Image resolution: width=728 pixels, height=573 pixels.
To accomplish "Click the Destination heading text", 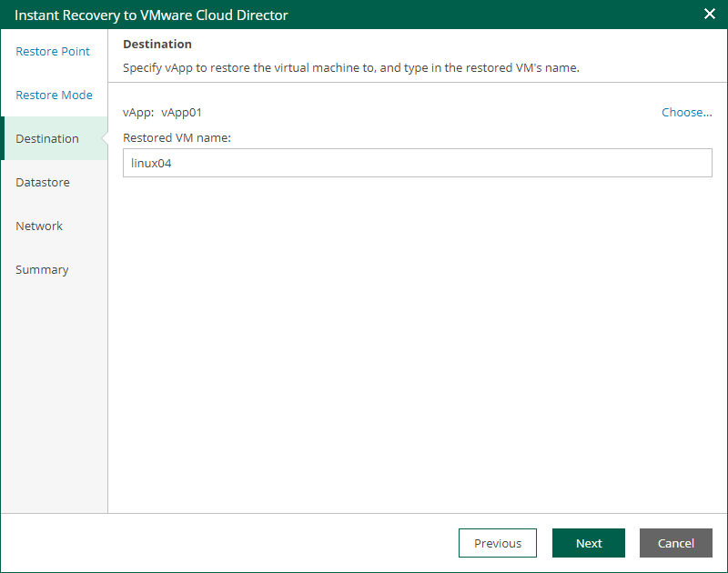I will 157,44.
